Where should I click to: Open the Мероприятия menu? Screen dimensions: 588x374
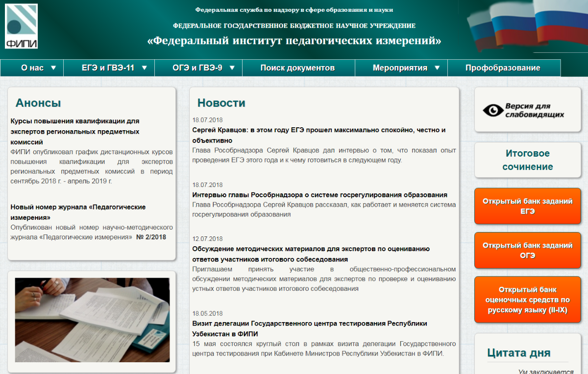click(401, 68)
